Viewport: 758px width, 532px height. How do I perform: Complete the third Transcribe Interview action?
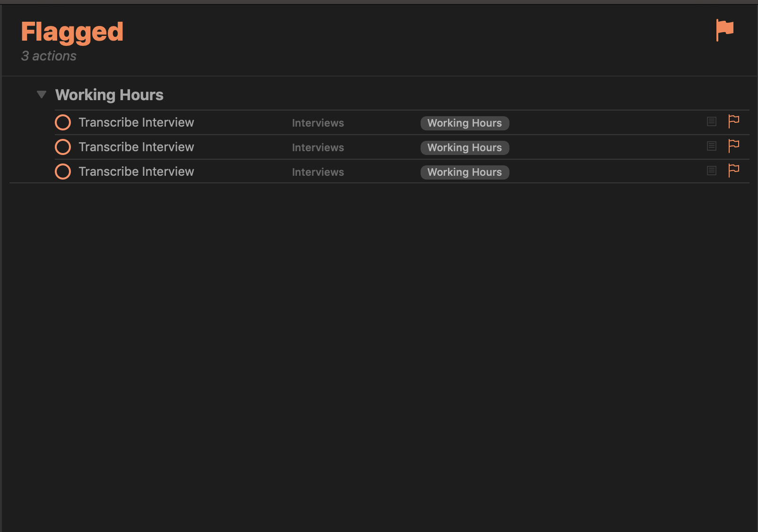(x=63, y=172)
